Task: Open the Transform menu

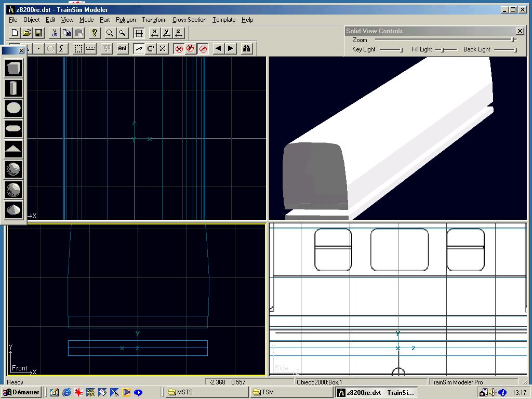Action: pyautogui.click(x=154, y=20)
